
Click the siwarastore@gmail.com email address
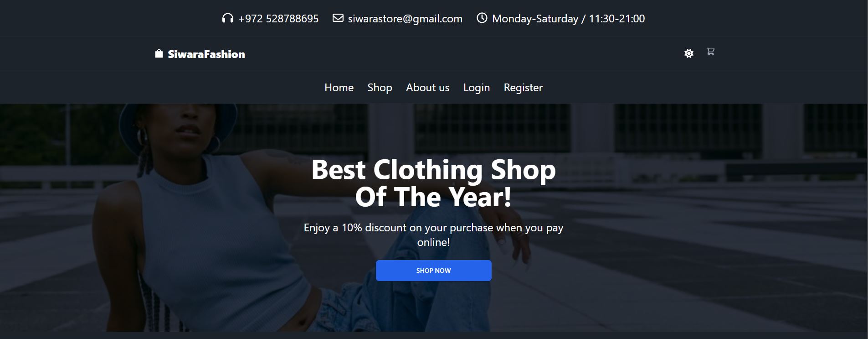point(405,19)
